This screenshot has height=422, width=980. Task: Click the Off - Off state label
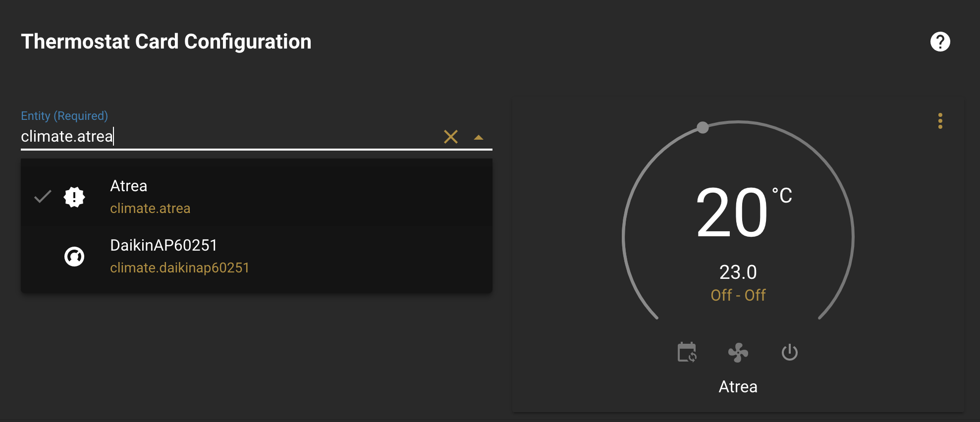(738, 295)
